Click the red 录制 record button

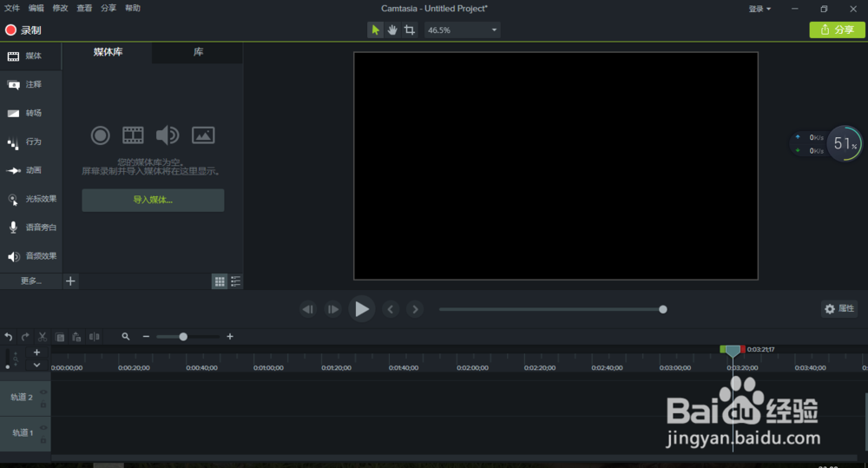click(x=23, y=30)
